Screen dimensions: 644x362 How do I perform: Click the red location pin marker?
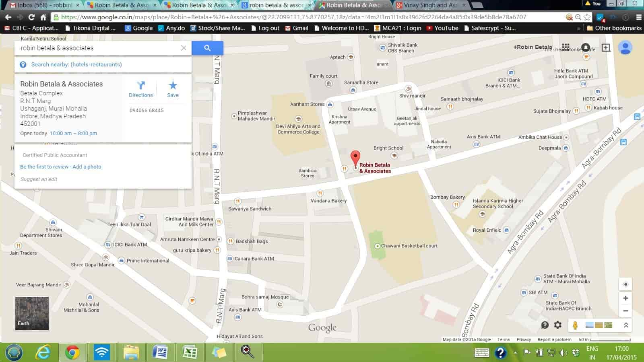[x=355, y=159]
